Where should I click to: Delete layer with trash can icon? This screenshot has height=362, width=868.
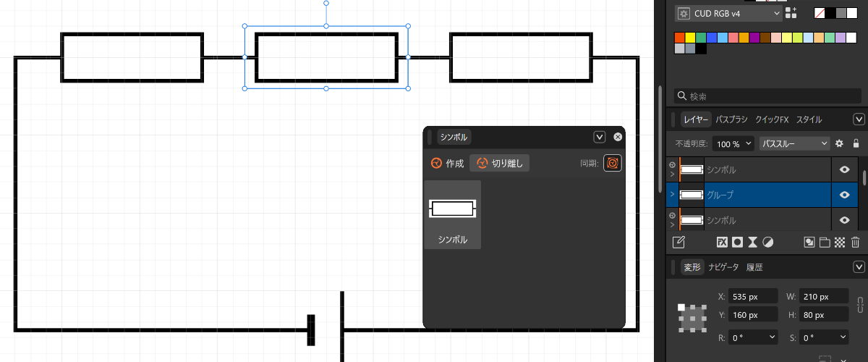pyautogui.click(x=856, y=243)
